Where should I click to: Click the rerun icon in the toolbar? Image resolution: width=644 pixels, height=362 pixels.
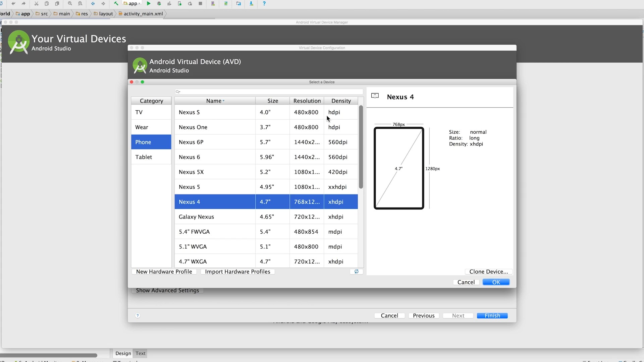[x=190, y=4]
